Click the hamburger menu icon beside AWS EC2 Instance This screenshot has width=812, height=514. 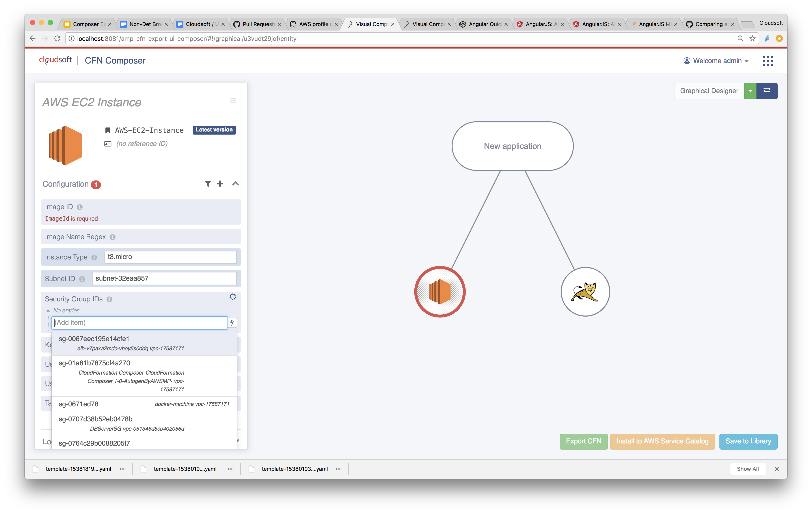233,101
